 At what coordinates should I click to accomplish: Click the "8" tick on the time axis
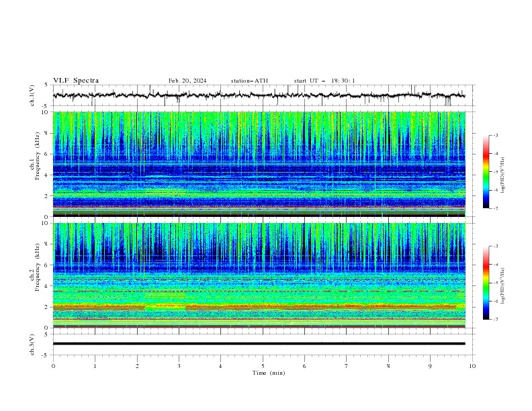click(x=388, y=366)
